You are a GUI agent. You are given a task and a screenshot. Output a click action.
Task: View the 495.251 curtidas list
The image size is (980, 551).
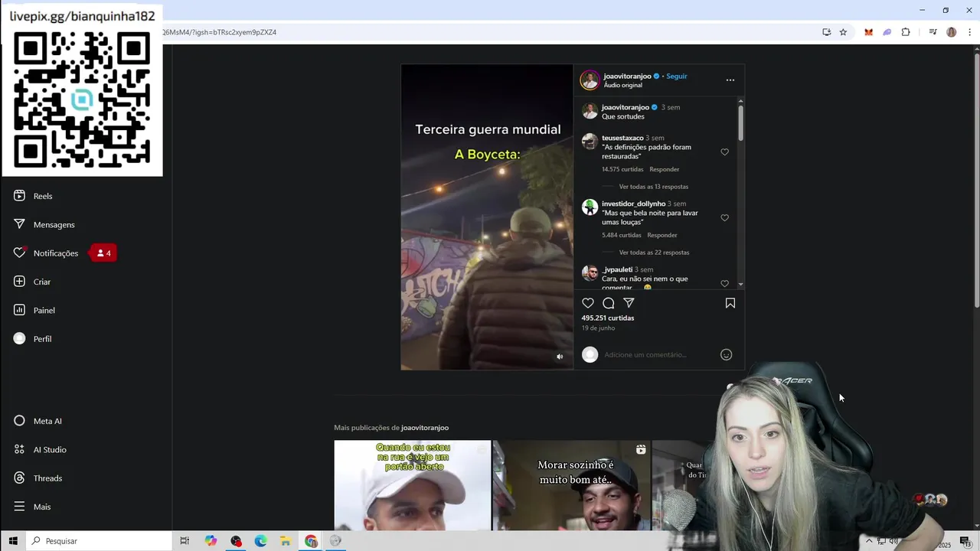tap(608, 318)
